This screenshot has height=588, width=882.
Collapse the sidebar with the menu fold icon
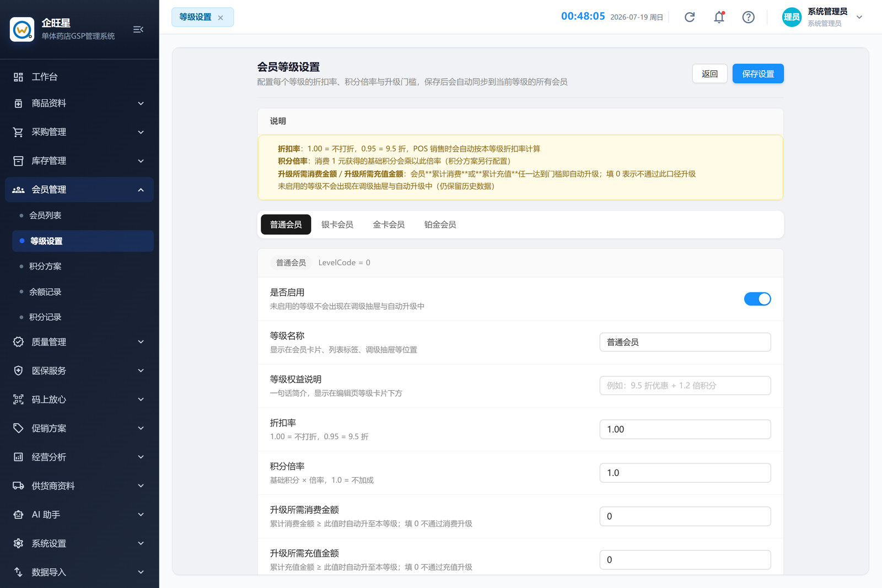point(138,29)
